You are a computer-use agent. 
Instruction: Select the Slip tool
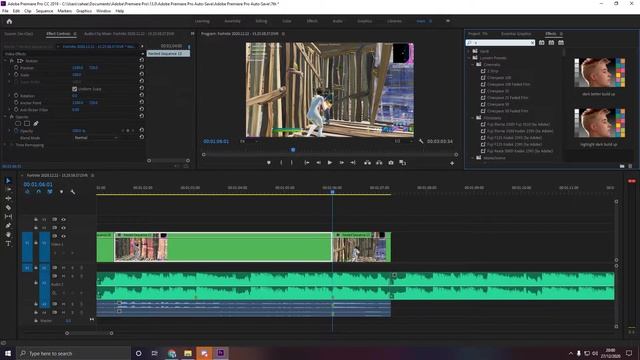[8, 216]
